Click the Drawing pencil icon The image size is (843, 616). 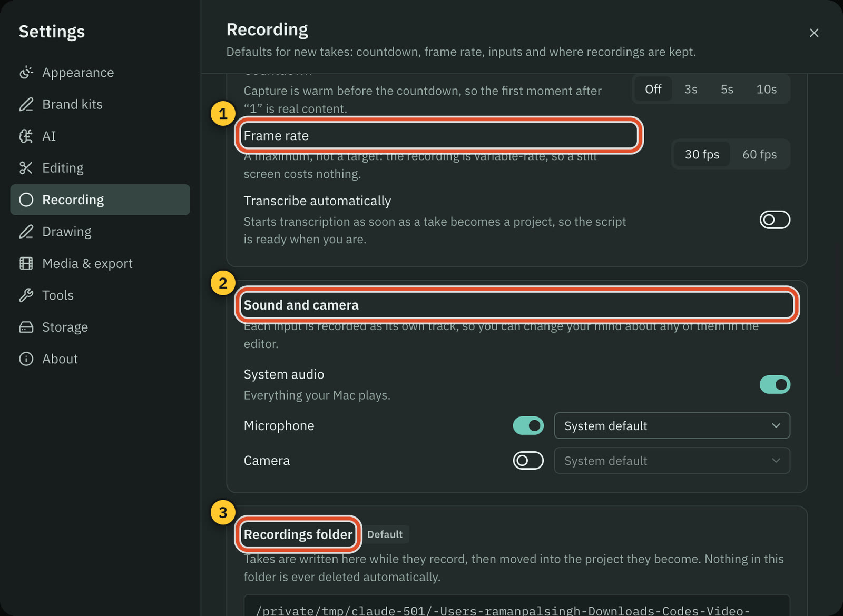[26, 232]
